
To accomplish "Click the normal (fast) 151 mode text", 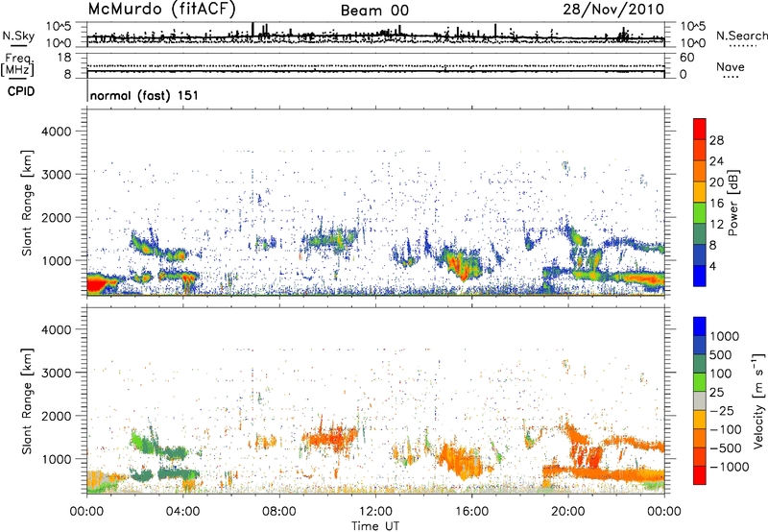I will pyautogui.click(x=144, y=95).
